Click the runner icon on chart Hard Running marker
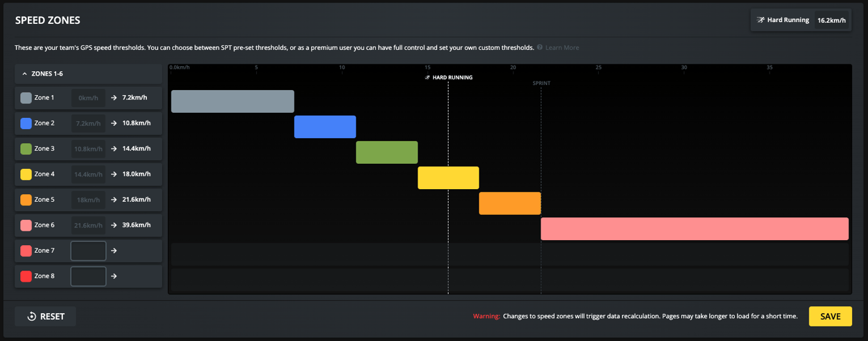This screenshot has height=341, width=868. click(427, 78)
